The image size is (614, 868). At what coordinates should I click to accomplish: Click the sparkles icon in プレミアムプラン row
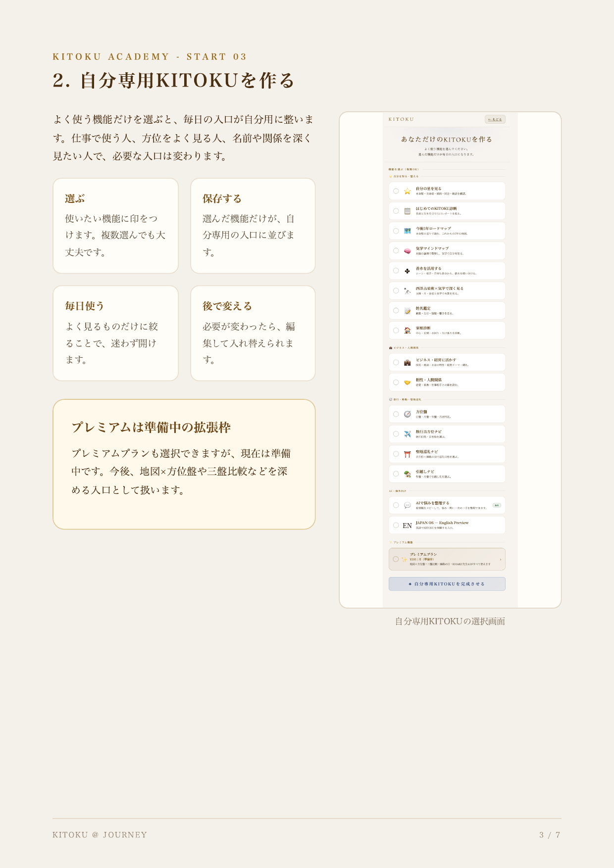(x=404, y=559)
